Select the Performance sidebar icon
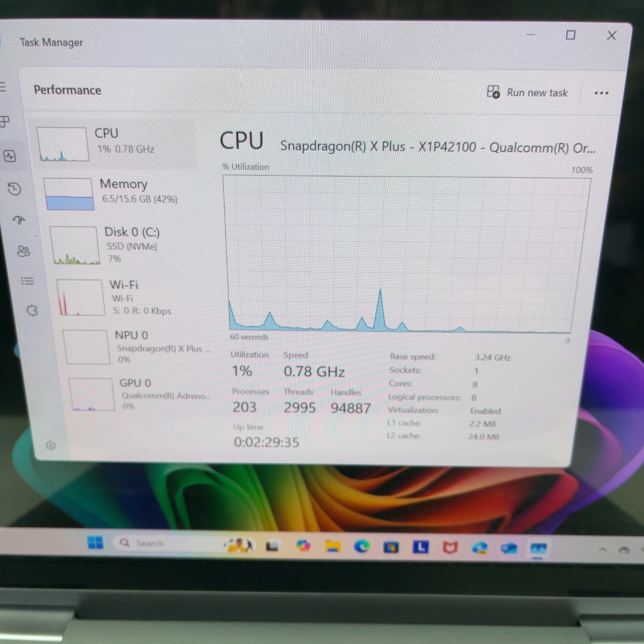This screenshot has height=644, width=644. click(x=10, y=156)
